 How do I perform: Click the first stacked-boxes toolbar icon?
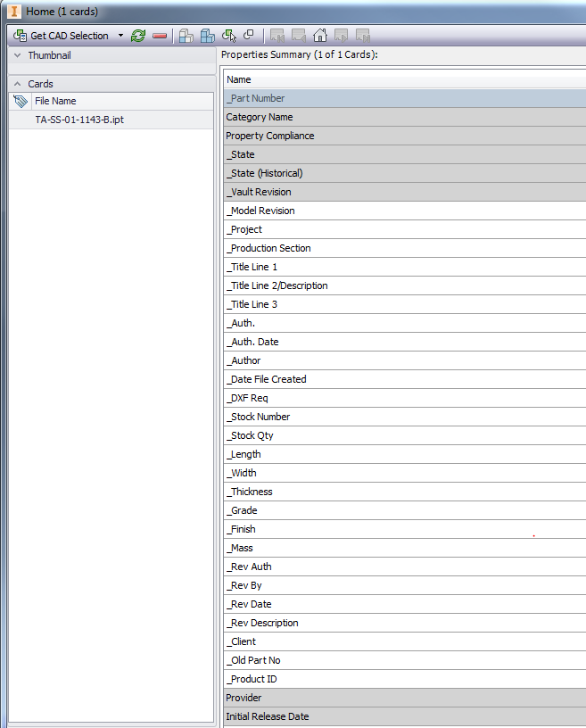186,36
